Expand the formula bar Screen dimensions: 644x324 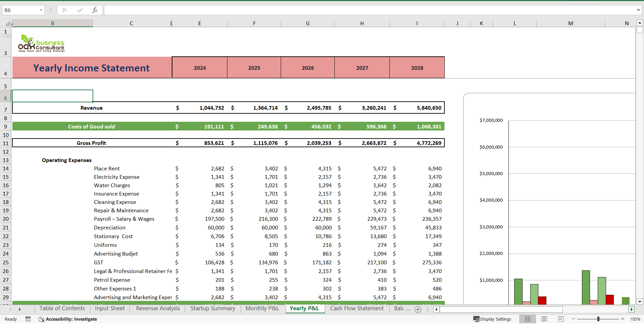click(x=638, y=10)
